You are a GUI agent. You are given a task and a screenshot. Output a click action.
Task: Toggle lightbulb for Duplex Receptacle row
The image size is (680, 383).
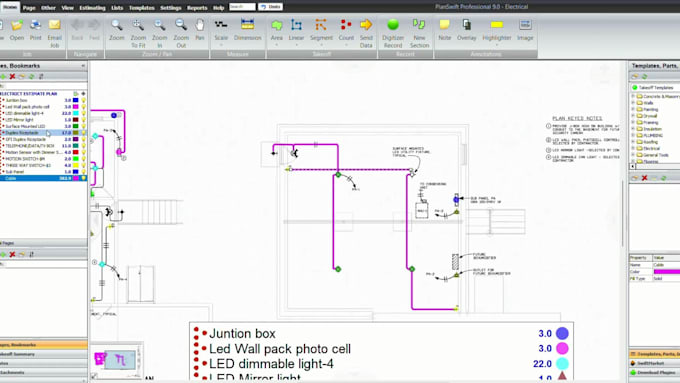[x=83, y=133]
